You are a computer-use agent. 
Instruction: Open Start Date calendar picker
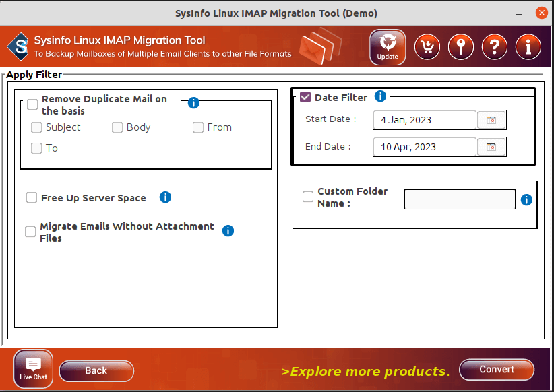(491, 120)
